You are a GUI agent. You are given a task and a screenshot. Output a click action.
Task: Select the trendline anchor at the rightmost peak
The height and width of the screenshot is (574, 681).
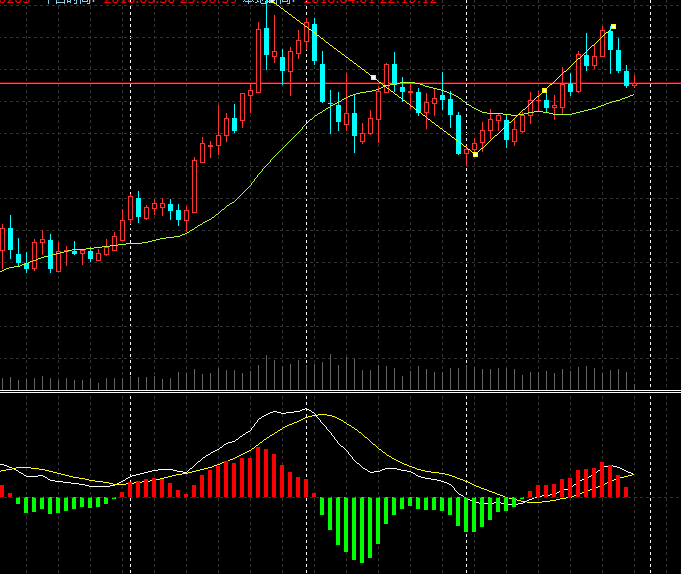[x=613, y=26]
